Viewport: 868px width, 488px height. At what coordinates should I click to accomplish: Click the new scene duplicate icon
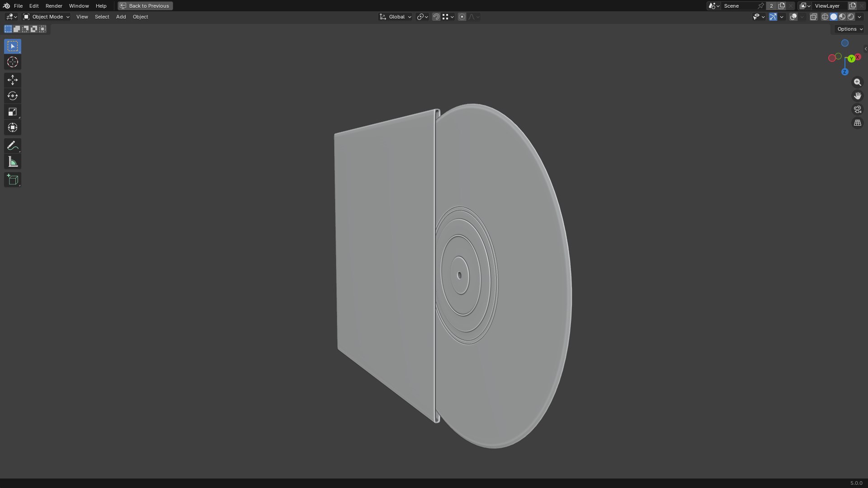782,6
